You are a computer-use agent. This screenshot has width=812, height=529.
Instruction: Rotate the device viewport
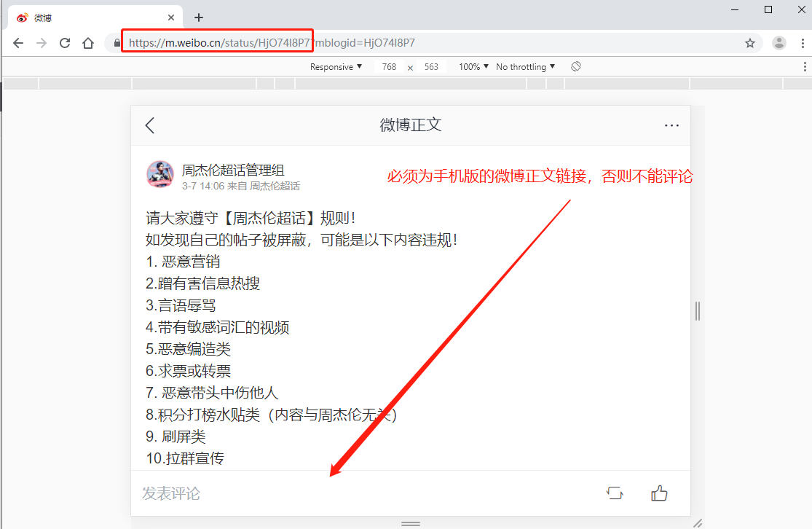(x=576, y=66)
